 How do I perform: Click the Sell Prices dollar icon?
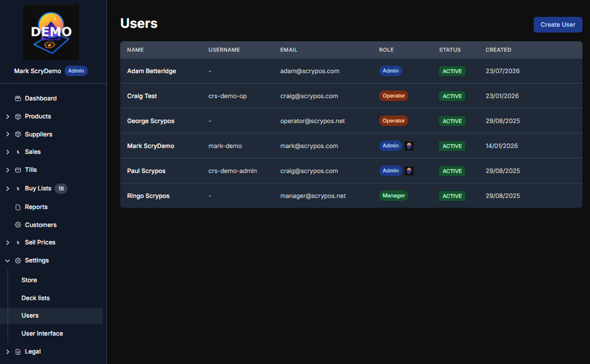tap(17, 243)
